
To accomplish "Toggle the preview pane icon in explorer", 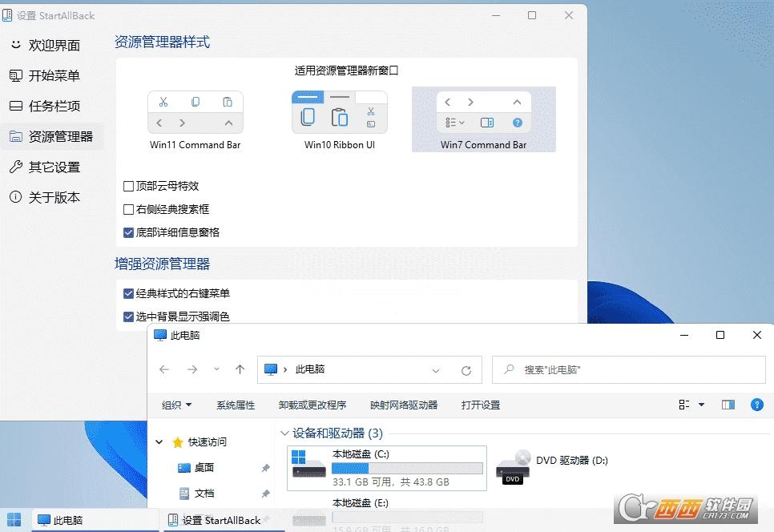I will point(728,405).
